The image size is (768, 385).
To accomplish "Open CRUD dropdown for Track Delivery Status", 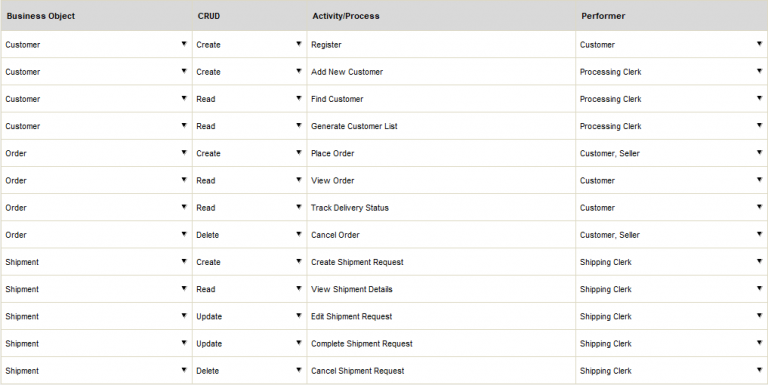I will pos(298,207).
